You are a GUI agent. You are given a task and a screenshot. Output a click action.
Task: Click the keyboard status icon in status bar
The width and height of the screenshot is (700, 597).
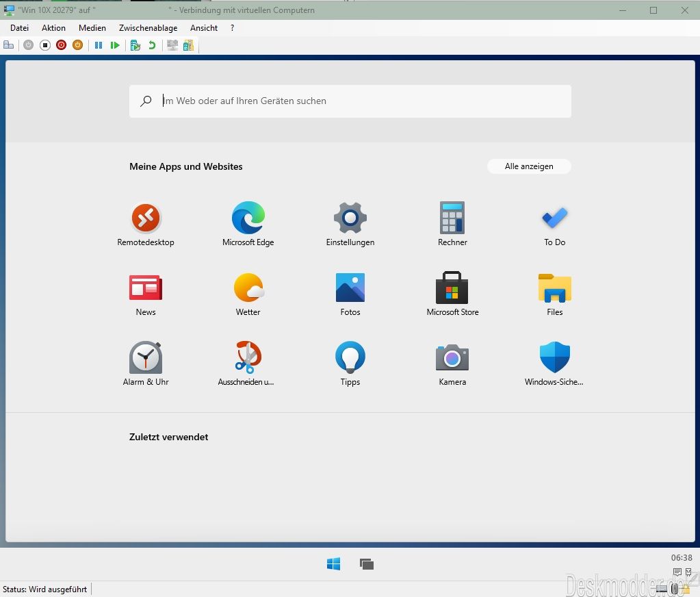coord(662,589)
